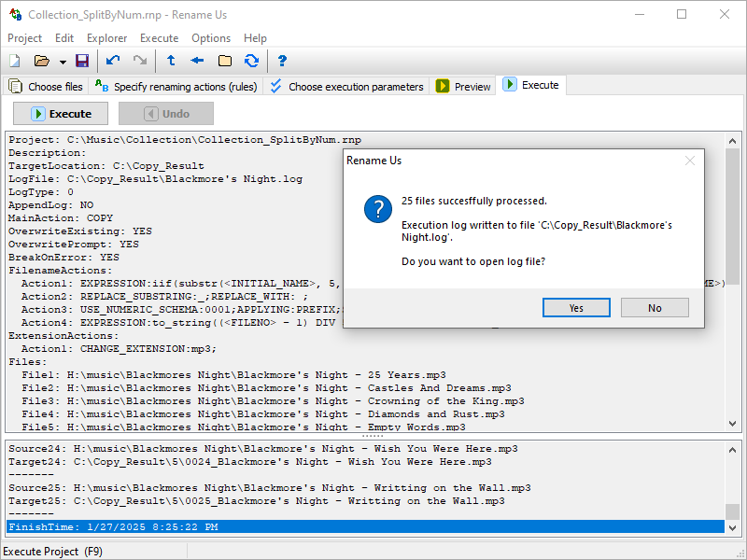
Task: Maximize the Rename Us window
Action: (682, 14)
